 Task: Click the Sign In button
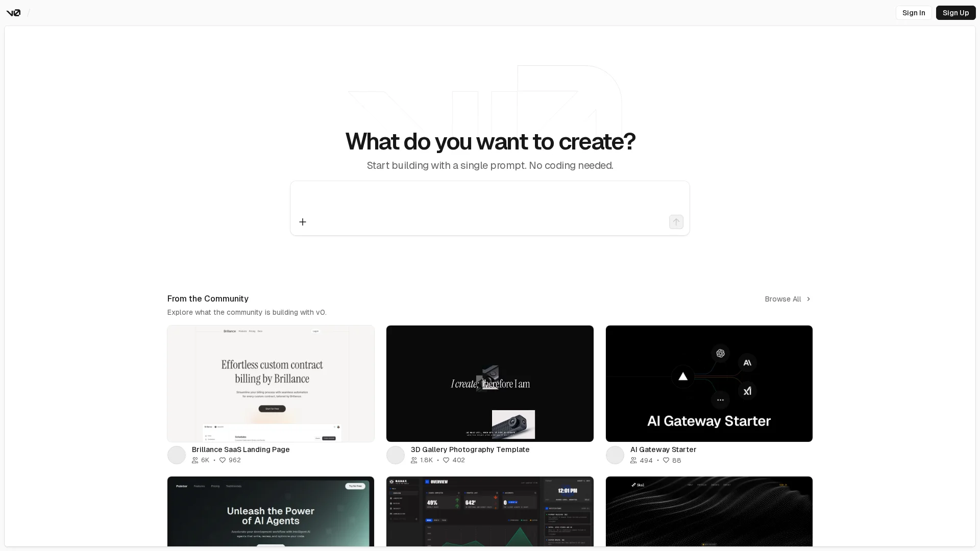tap(914, 13)
